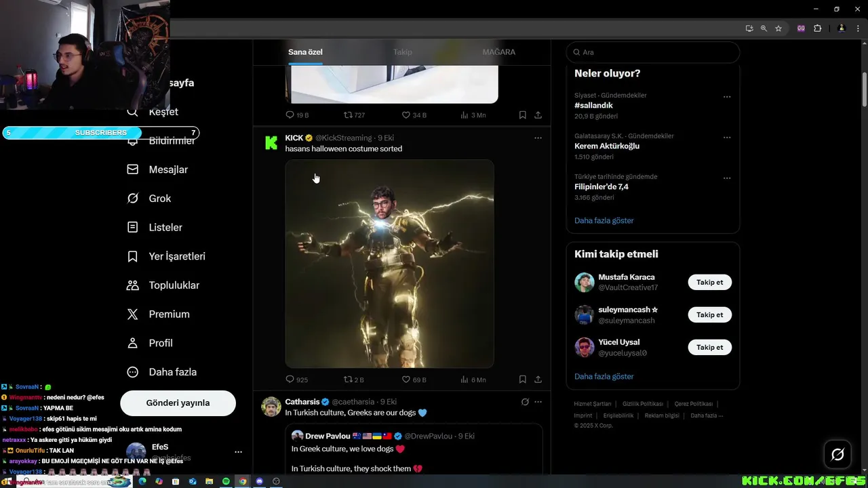Switch to the MAĞARA tab
The width and height of the screenshot is (868, 488).
coord(499,52)
